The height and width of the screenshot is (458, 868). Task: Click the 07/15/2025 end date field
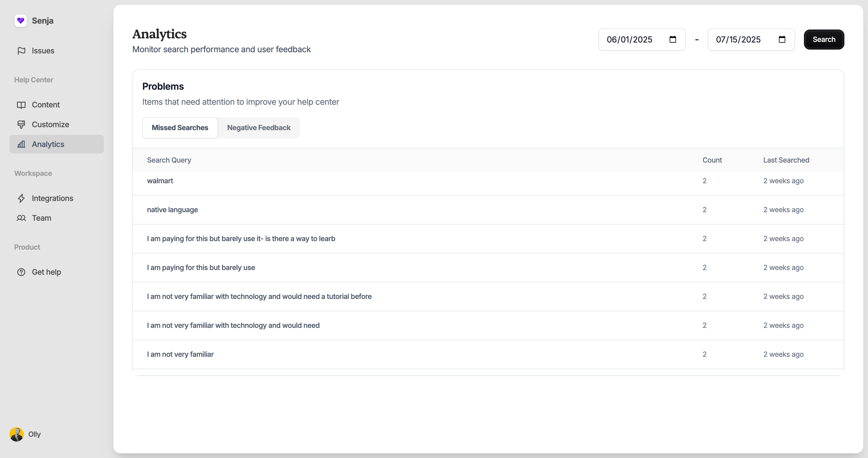(751, 40)
